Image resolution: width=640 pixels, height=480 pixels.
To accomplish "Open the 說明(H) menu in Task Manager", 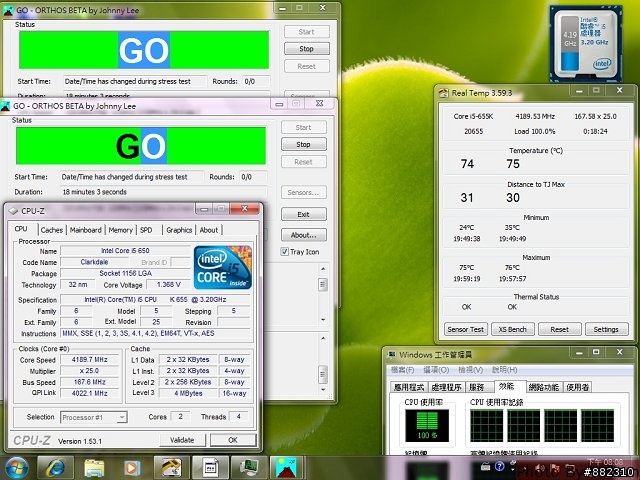I will point(504,370).
